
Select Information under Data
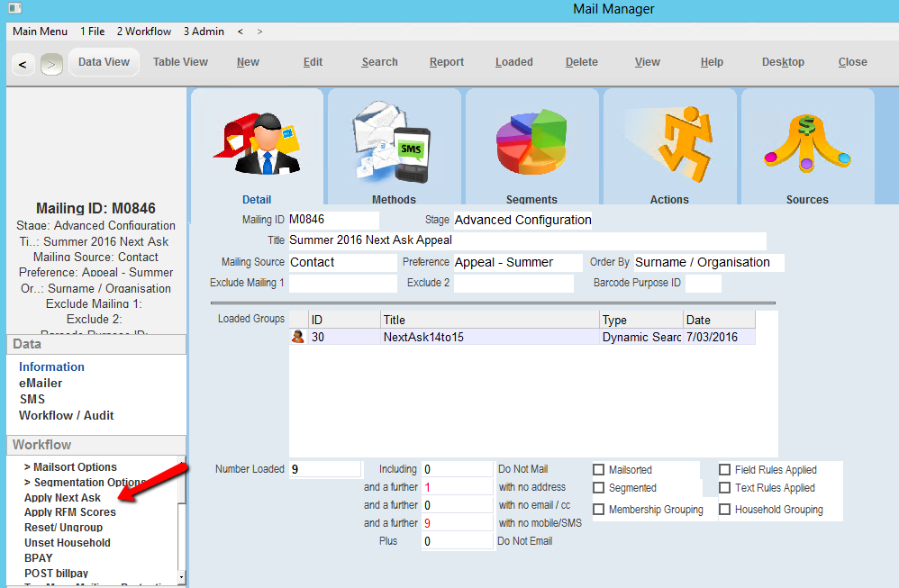pyautogui.click(x=51, y=366)
